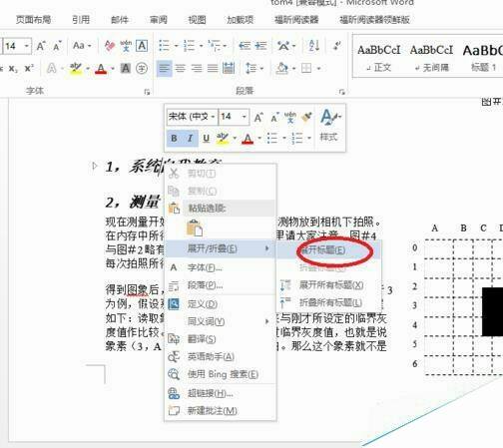Screen dimensions: 503x448
Task: Click mini toolbar Shrink Font icon
Action: tap(274, 118)
